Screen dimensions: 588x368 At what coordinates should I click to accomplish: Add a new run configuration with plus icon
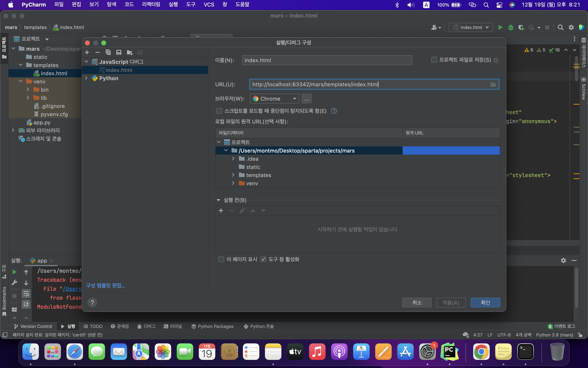(87, 52)
